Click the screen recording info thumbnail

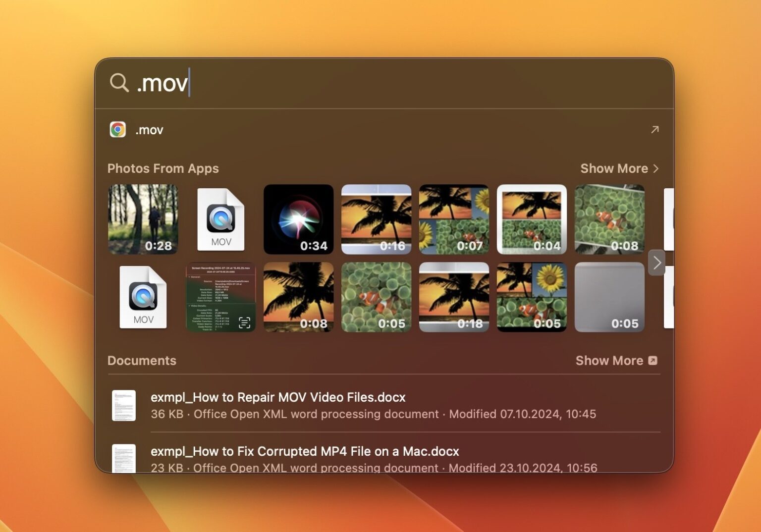pyautogui.click(x=220, y=297)
